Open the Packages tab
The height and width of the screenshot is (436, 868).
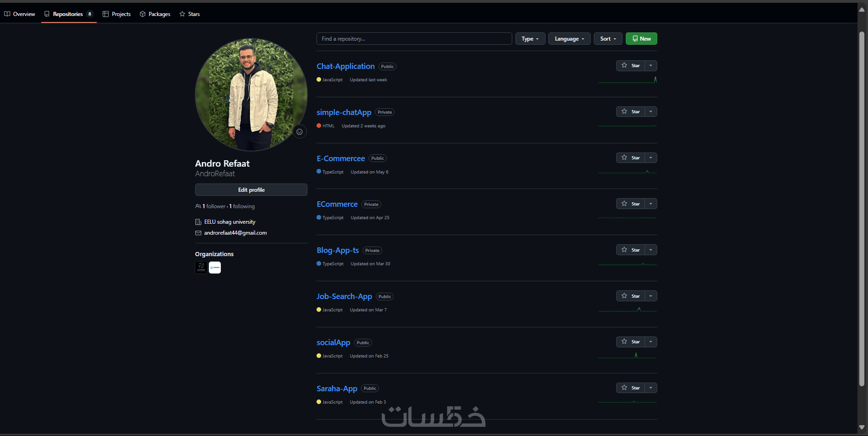155,14
